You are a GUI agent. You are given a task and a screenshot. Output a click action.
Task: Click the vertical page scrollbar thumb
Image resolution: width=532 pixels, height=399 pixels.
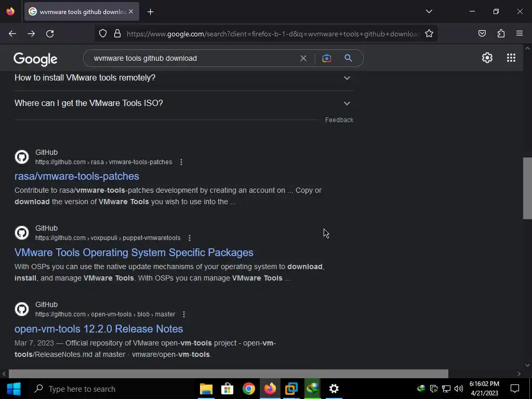(x=527, y=188)
